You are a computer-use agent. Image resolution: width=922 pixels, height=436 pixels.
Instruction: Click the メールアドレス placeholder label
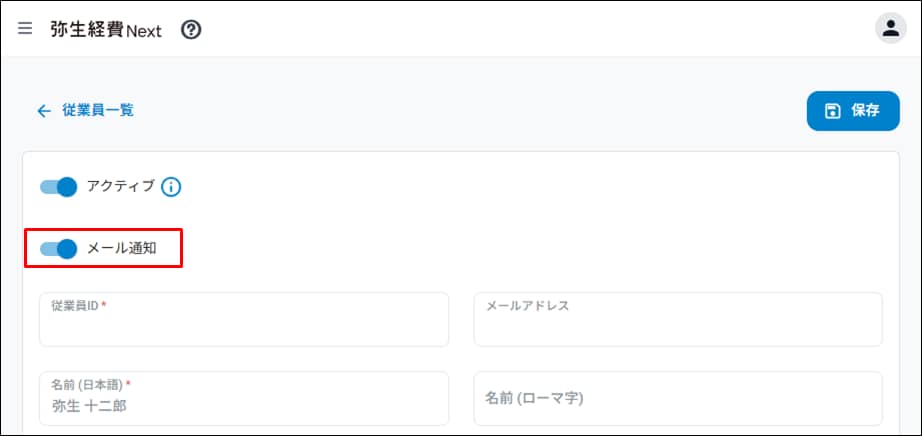click(x=527, y=306)
